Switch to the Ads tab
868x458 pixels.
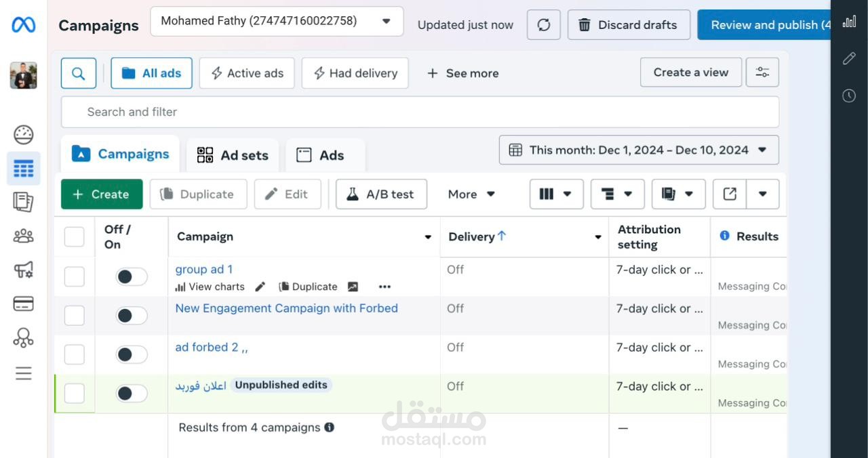[325, 155]
